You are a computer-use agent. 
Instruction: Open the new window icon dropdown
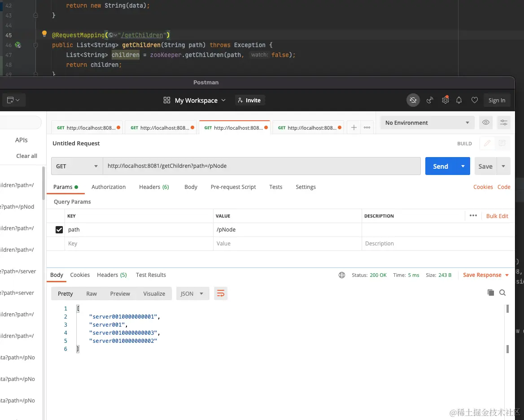tap(13, 100)
